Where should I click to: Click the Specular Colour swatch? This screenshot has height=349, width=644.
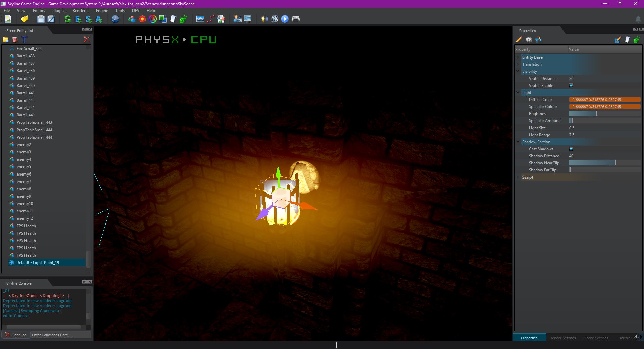605,107
